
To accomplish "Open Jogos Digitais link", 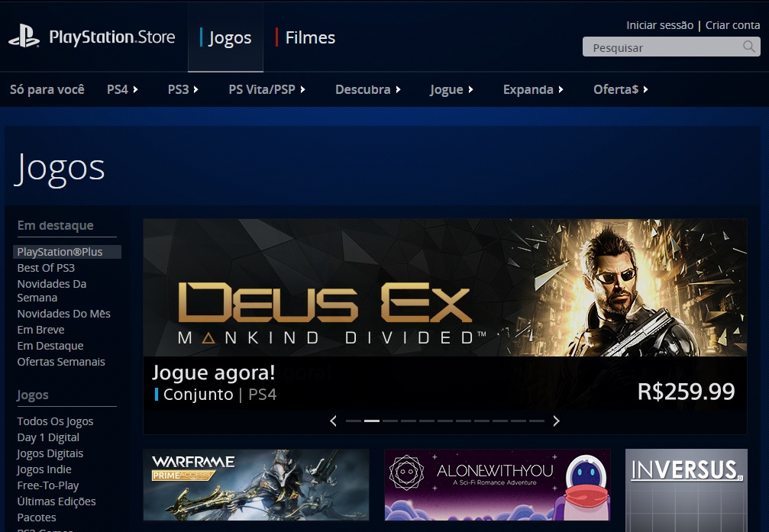I will click(x=50, y=453).
